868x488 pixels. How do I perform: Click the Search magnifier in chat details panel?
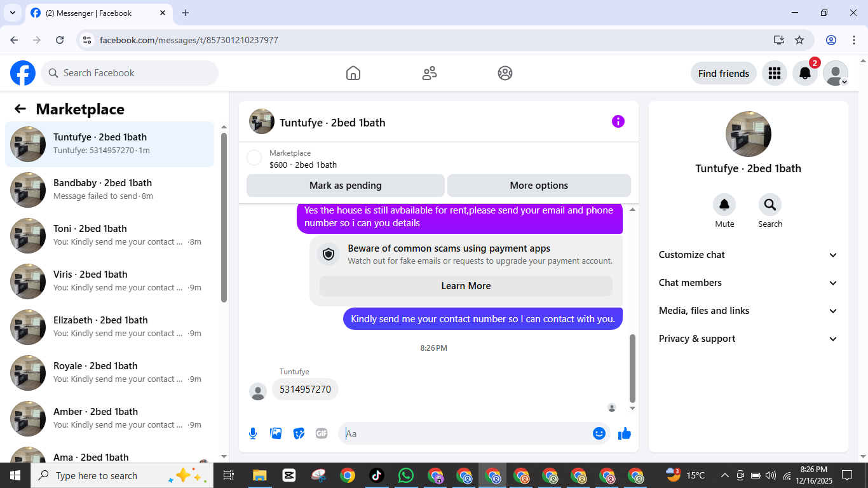(x=770, y=205)
